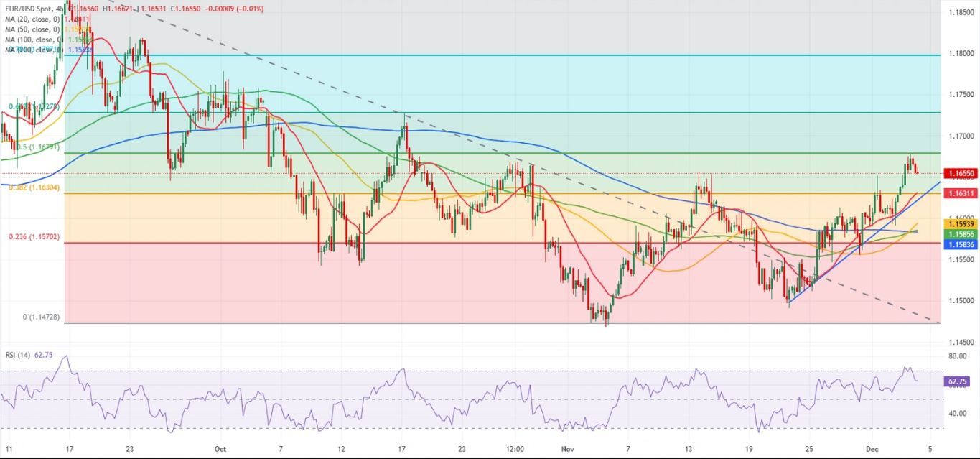The width and height of the screenshot is (980, 459).
Task: Click the red 1.16550 current price tag
Action: 959,174
